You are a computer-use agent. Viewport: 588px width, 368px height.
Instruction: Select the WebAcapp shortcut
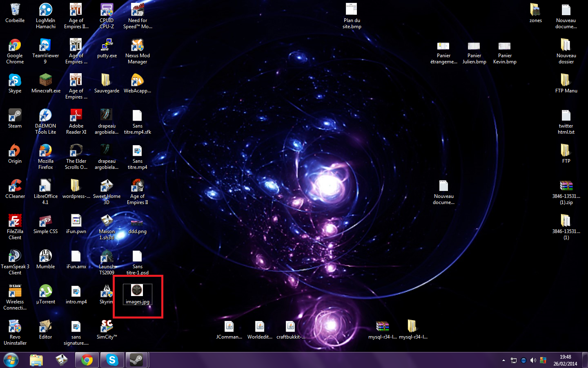[138, 83]
